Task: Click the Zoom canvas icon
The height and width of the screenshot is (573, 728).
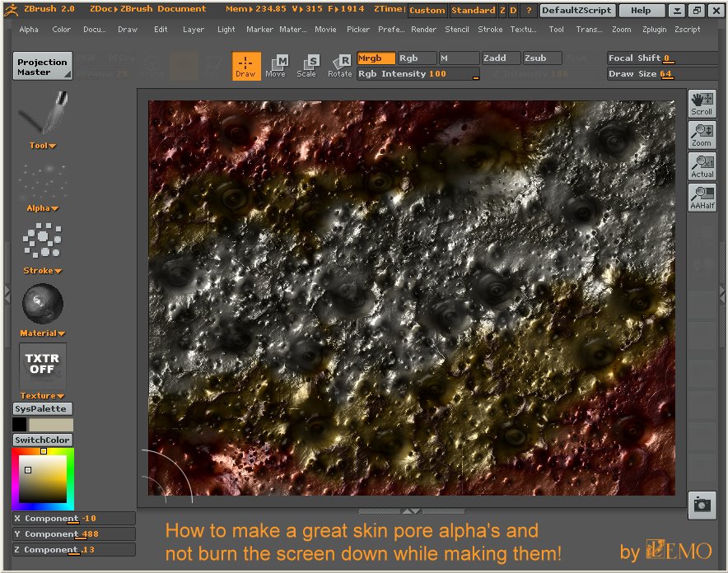Action: [x=702, y=135]
